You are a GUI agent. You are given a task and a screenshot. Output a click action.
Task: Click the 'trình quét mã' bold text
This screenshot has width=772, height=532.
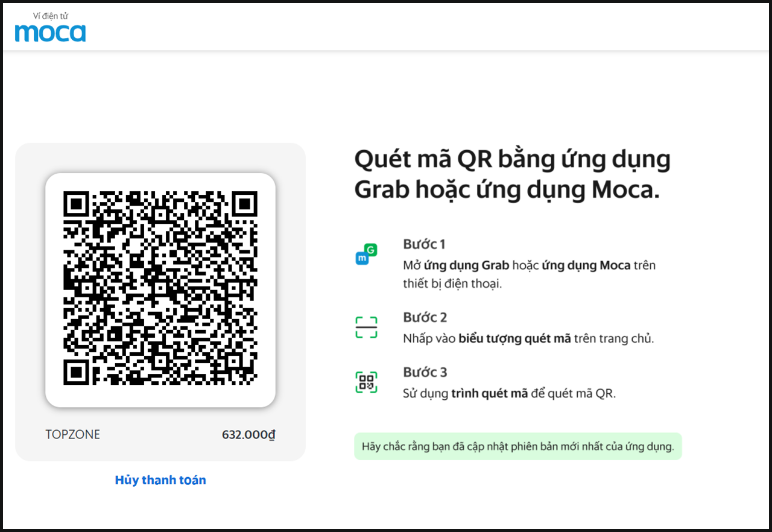[490, 393]
